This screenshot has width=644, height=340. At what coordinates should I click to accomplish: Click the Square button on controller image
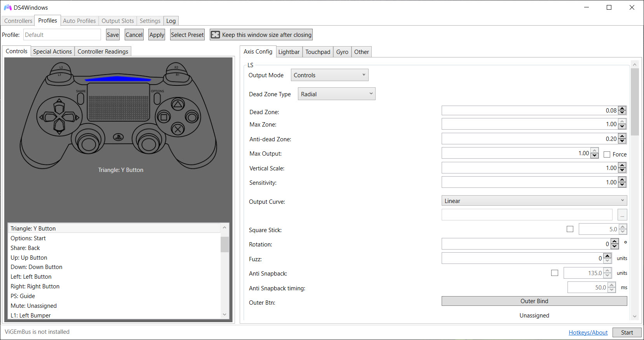164,117
